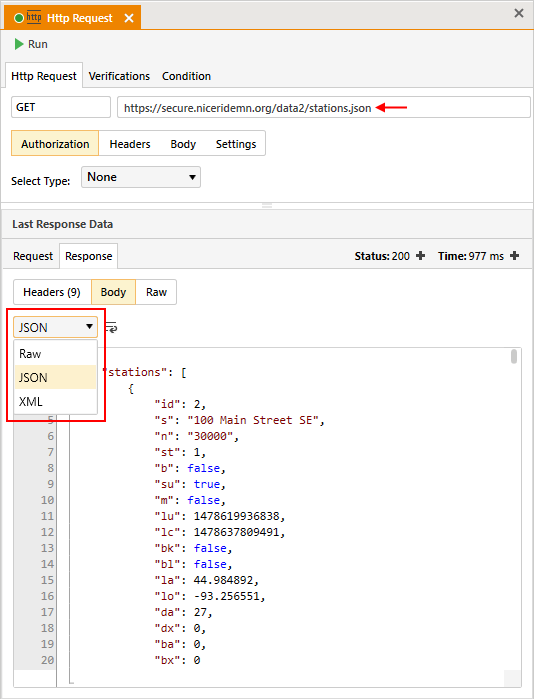Close the Http Request tab with X
Screen dimensions: 534x699
[129, 18]
